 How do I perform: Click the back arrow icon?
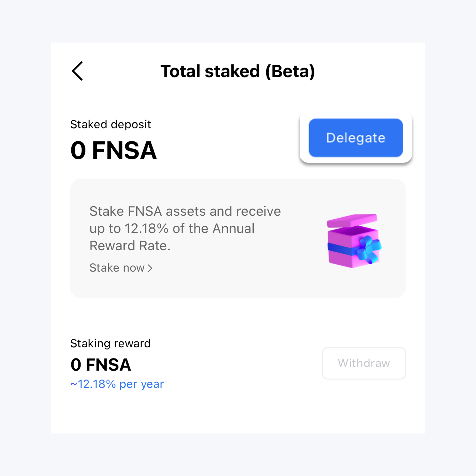[x=77, y=71]
